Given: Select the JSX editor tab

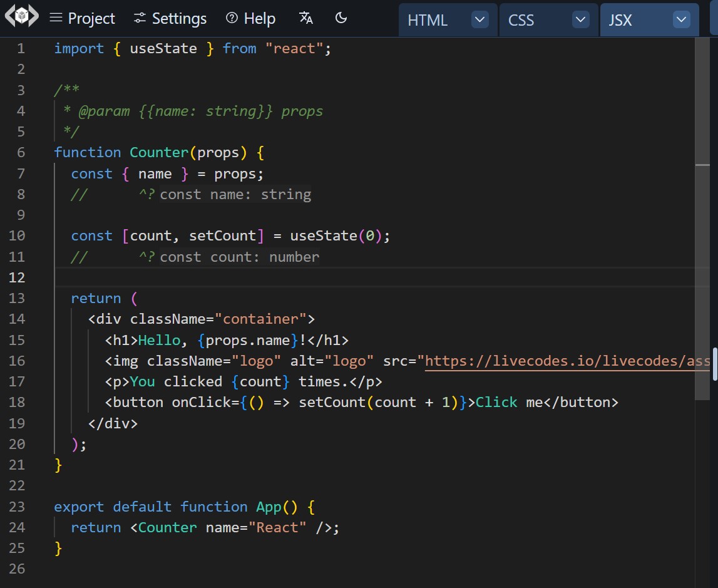Looking at the screenshot, I should pyautogui.click(x=620, y=20).
